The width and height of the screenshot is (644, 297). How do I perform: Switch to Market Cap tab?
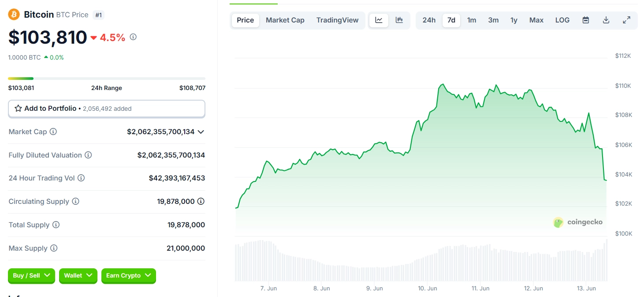point(285,20)
